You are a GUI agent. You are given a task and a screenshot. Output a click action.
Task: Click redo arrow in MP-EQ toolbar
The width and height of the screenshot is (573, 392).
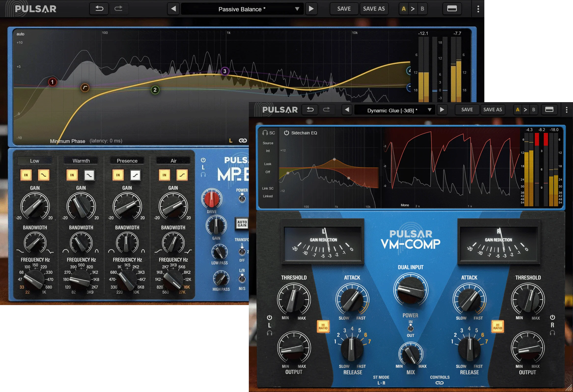click(118, 9)
